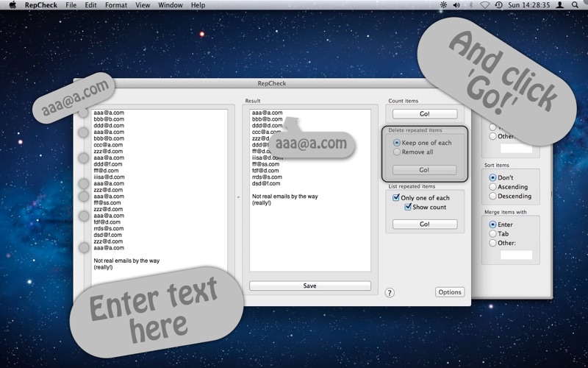
Task: Focus the Merge items Other text field
Action: tap(517, 255)
